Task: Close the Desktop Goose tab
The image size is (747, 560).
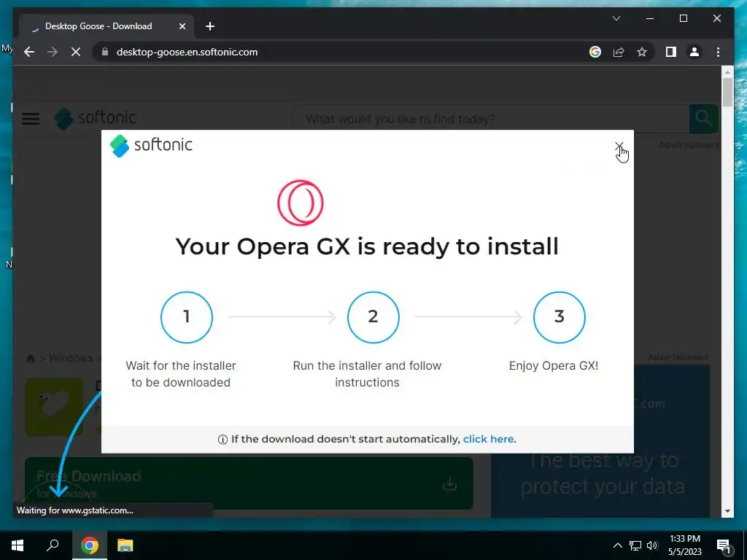Action: (182, 26)
